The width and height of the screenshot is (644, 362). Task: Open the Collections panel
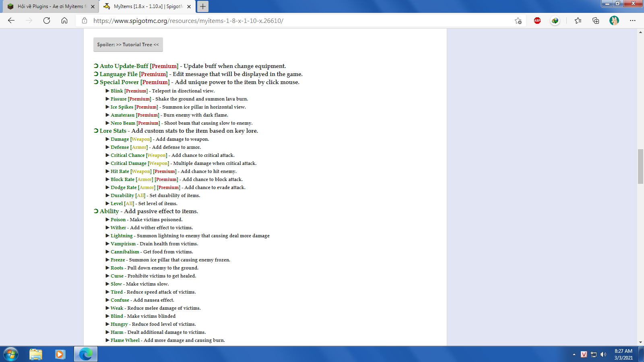click(596, 21)
